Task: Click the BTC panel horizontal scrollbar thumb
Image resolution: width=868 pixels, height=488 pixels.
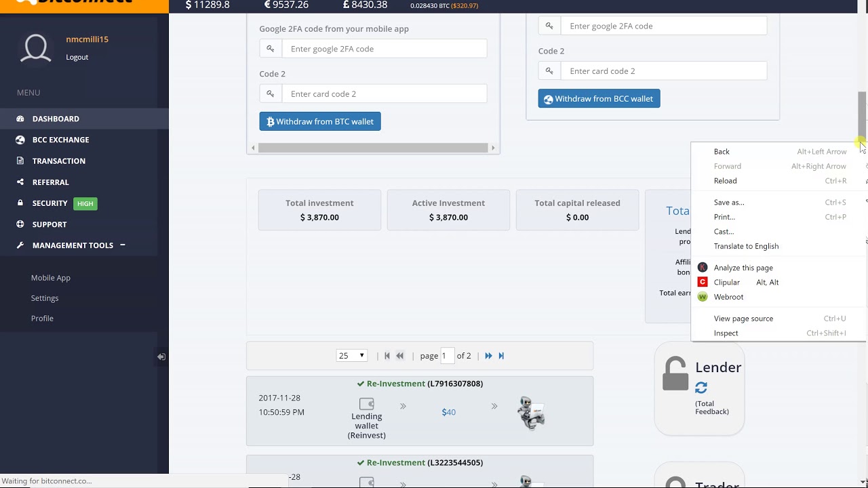Action: (x=373, y=148)
